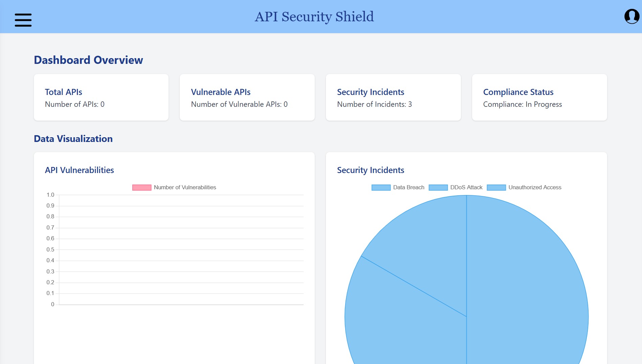Click the largest pie chart slice
The width and height of the screenshot is (642, 364).
click(528, 304)
